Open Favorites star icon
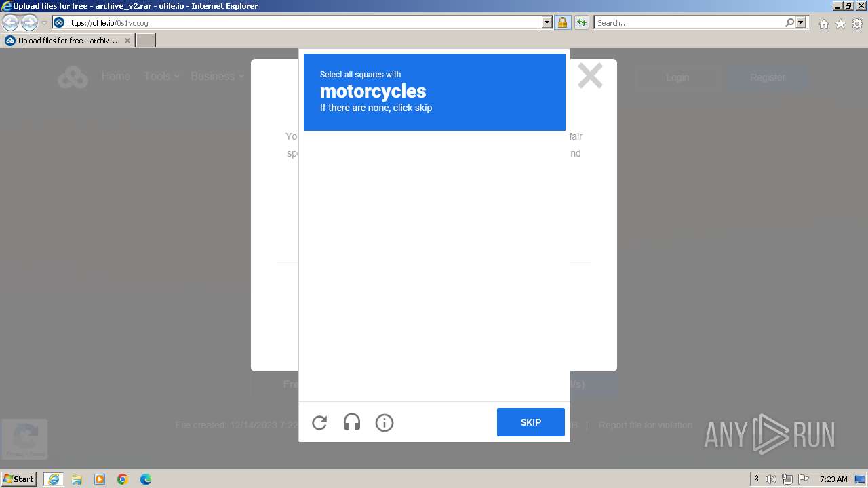 pyautogui.click(x=840, y=24)
